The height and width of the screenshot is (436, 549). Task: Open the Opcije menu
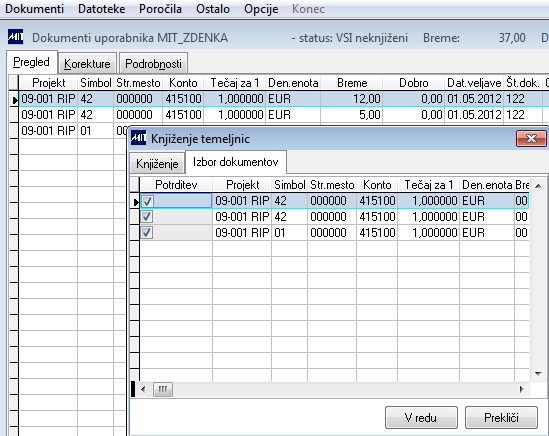coord(261,9)
